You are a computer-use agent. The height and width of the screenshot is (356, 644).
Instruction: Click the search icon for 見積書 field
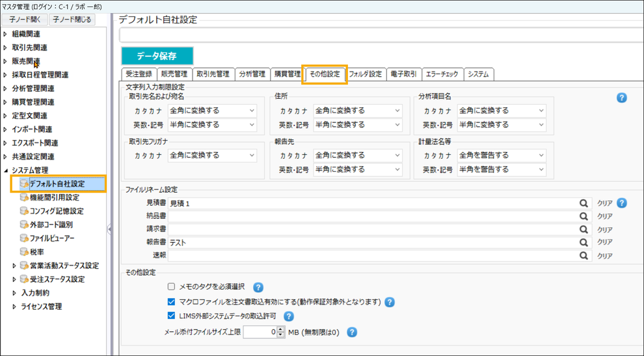pos(584,203)
